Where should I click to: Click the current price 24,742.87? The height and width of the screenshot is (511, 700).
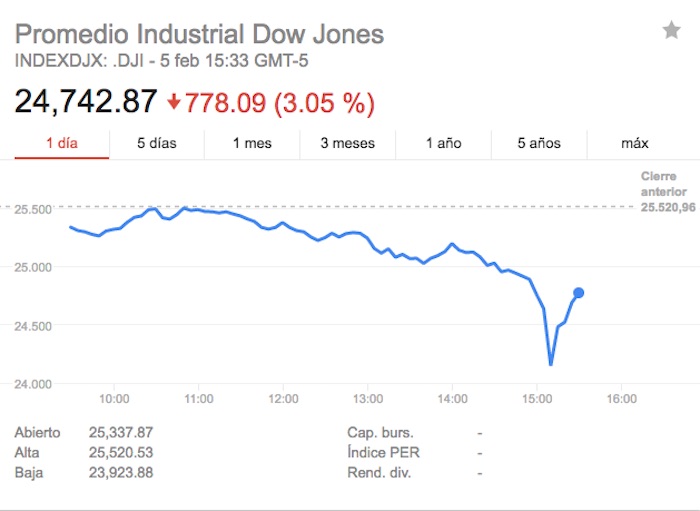[86, 102]
